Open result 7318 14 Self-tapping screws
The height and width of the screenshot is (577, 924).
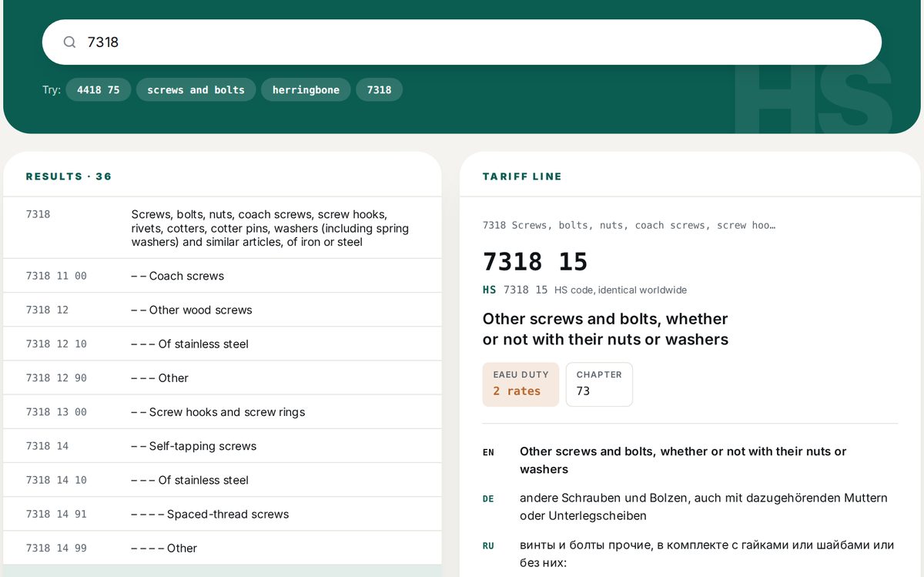coord(223,446)
